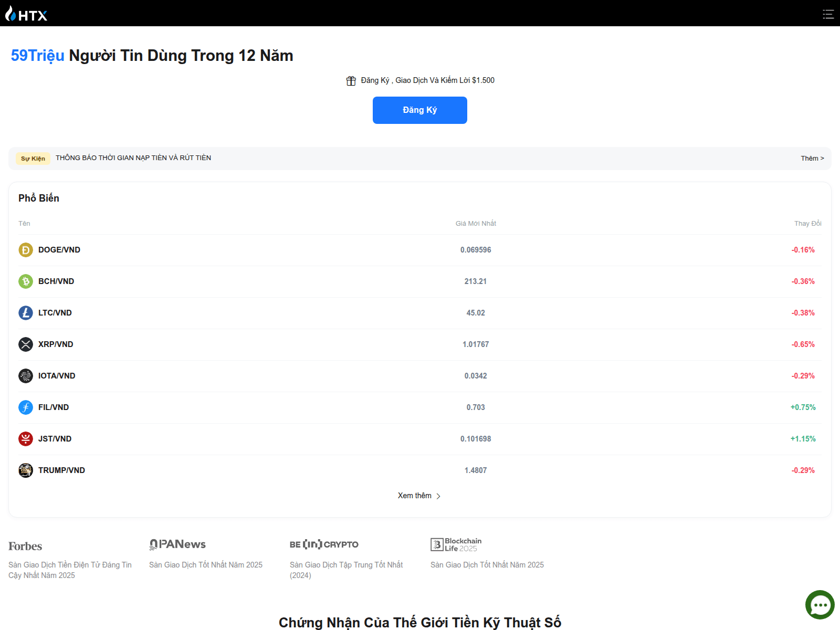The width and height of the screenshot is (840, 630).
Task: Click the LTC change -0.38%
Action: click(x=803, y=313)
